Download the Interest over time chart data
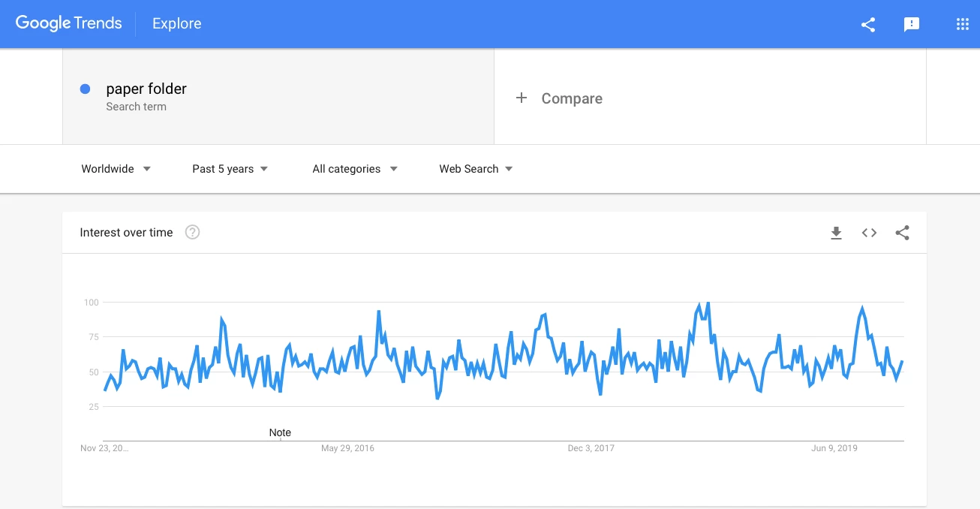The width and height of the screenshot is (980, 509). [836, 233]
